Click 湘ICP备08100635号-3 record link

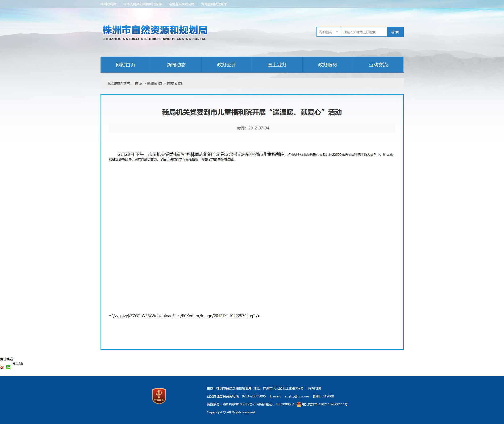[239, 404]
